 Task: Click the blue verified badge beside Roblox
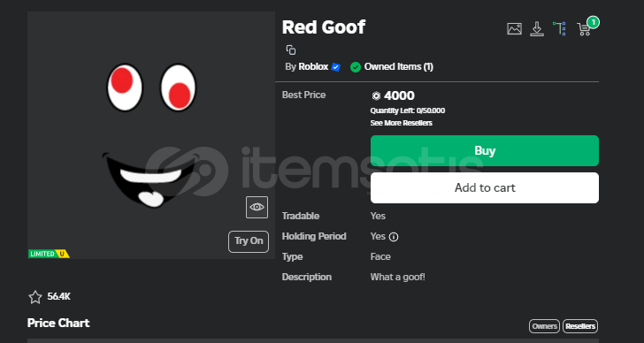(335, 67)
